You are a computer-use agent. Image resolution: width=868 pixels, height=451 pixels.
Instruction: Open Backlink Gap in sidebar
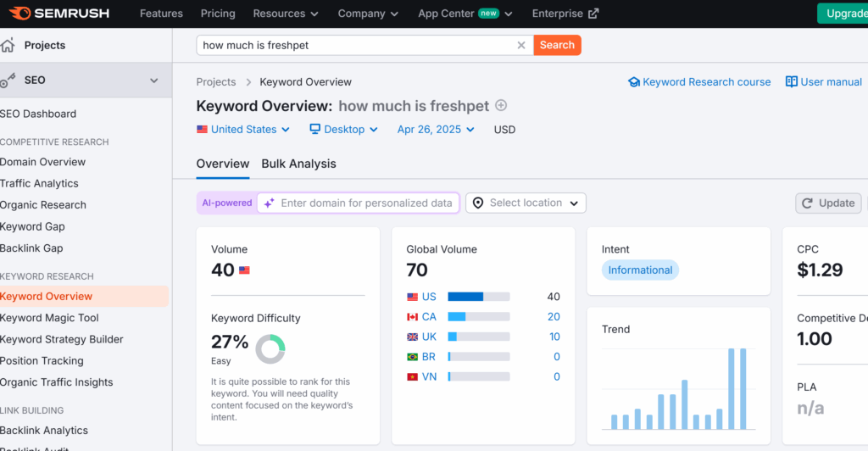click(x=31, y=248)
